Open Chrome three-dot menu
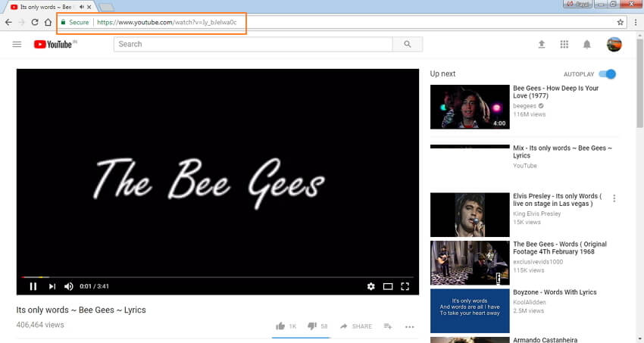The height and width of the screenshot is (343, 644). coord(636,23)
